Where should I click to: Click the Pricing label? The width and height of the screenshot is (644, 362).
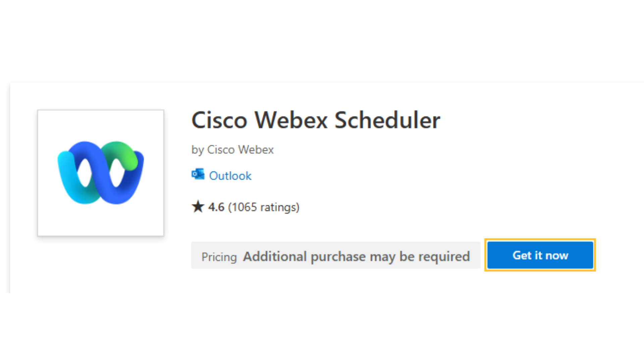coord(219,257)
